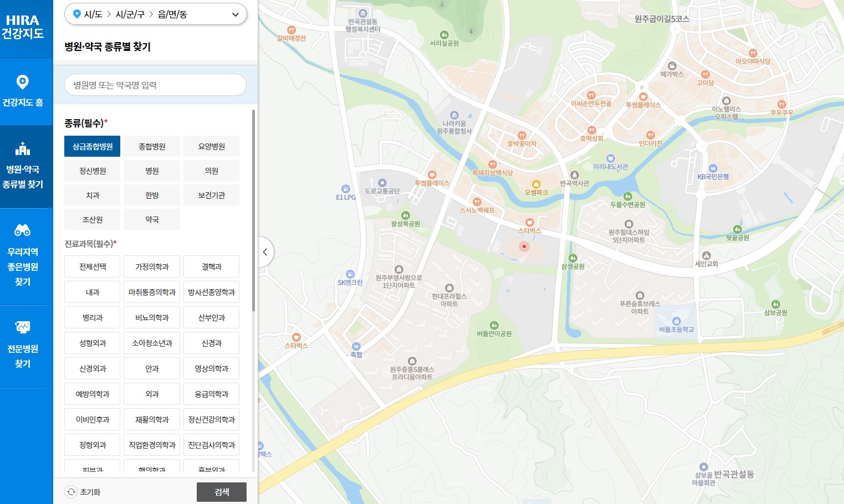844x504 pixels.
Task: Choose 방사선종양학과 department
Action: pos(211,292)
